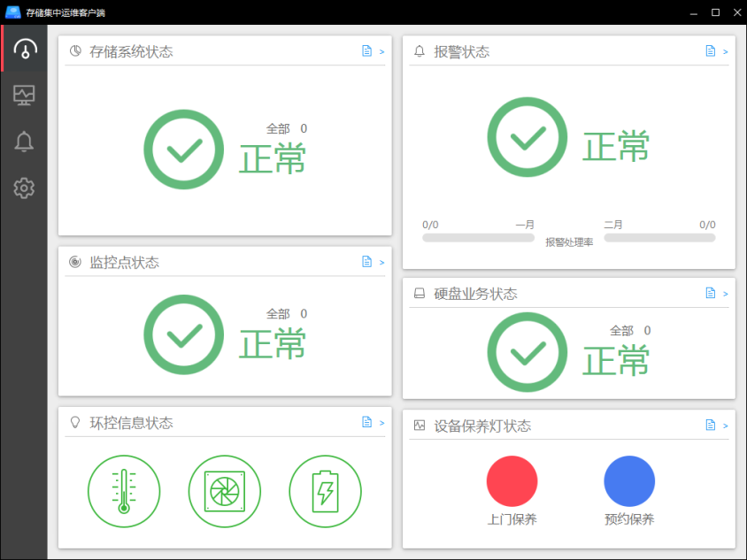
Task: Expand 设备保养灯状态 panel arrow
Action: pyautogui.click(x=725, y=426)
